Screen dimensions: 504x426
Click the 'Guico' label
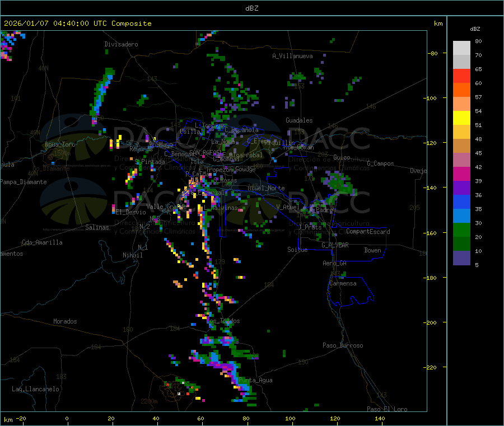point(342,157)
